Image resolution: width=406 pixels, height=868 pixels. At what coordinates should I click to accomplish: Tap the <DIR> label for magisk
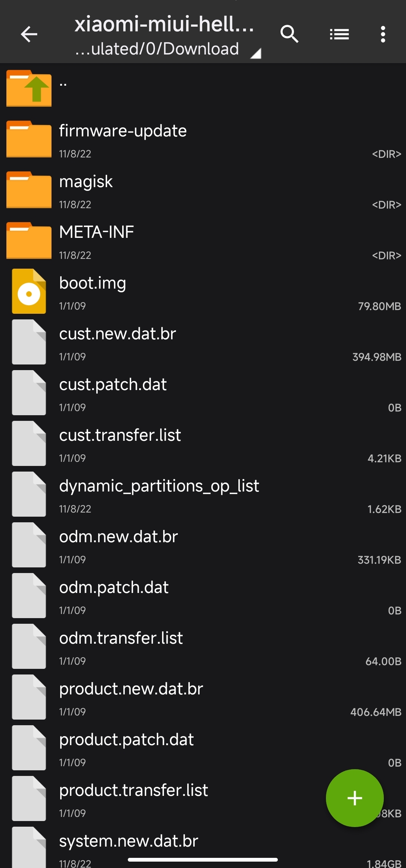coord(386,205)
